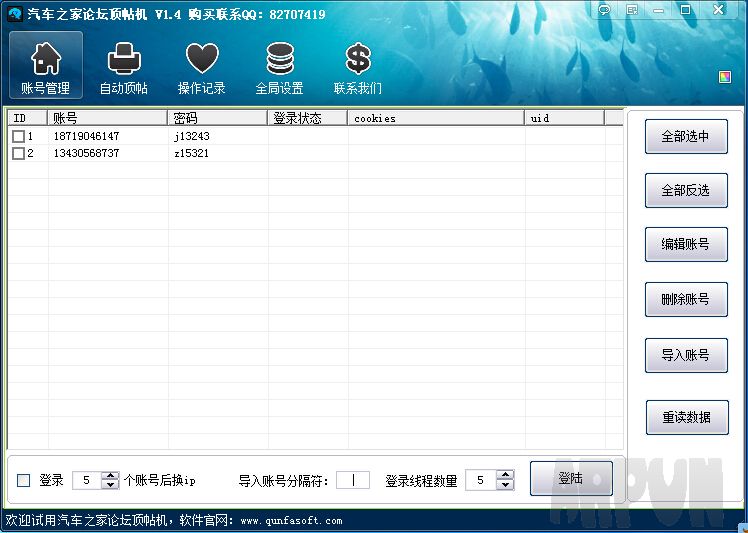Click the message list icon in title bar

(x=632, y=10)
